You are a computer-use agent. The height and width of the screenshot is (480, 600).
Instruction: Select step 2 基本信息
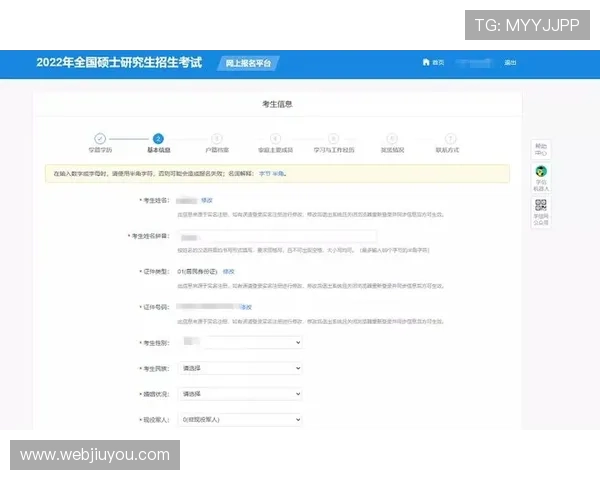click(158, 143)
